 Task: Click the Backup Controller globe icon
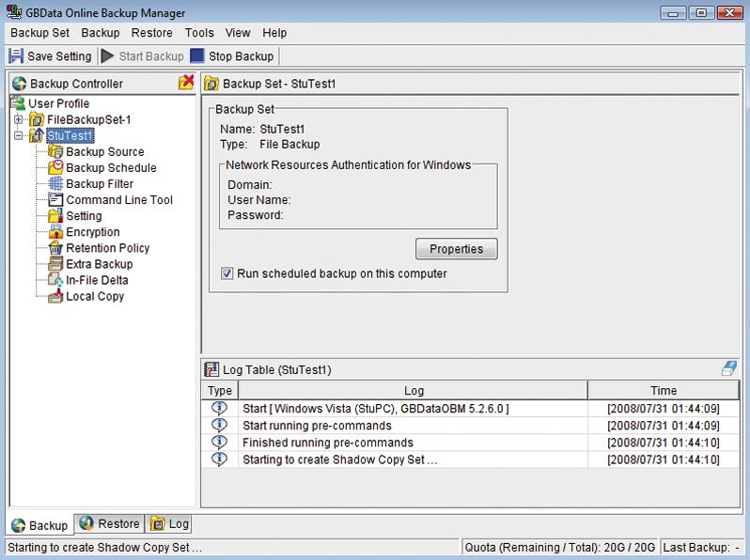(20, 84)
